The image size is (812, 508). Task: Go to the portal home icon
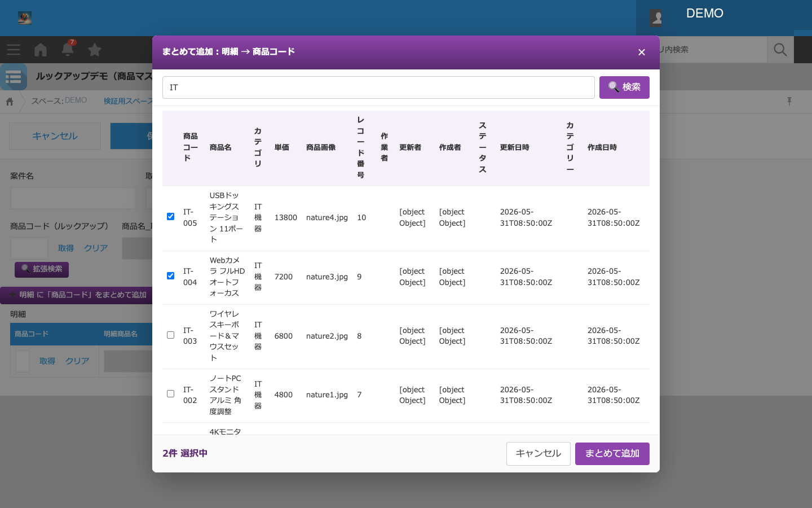point(41,50)
